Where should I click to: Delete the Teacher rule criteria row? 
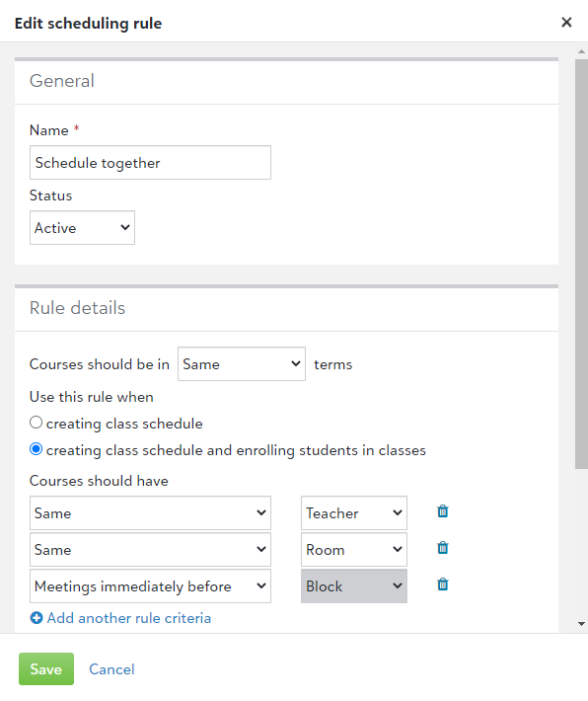pos(442,511)
